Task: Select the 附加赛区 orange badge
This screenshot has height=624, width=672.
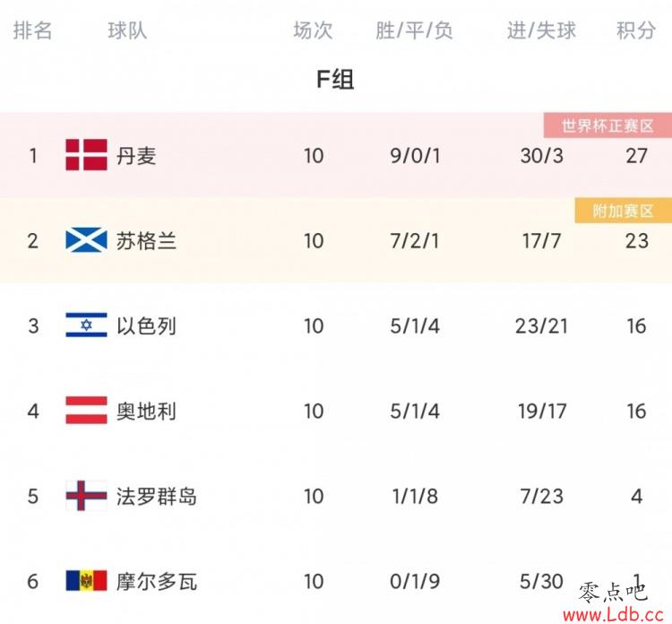Action: pyautogui.click(x=623, y=211)
